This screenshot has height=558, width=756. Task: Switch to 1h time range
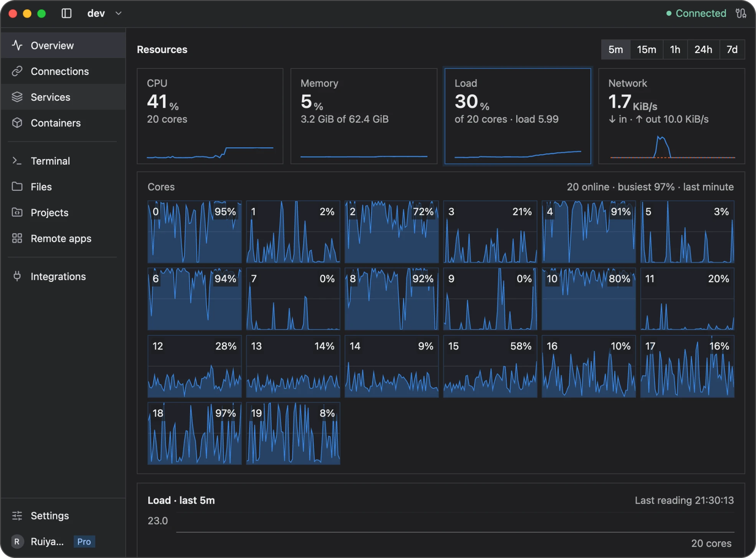(675, 50)
